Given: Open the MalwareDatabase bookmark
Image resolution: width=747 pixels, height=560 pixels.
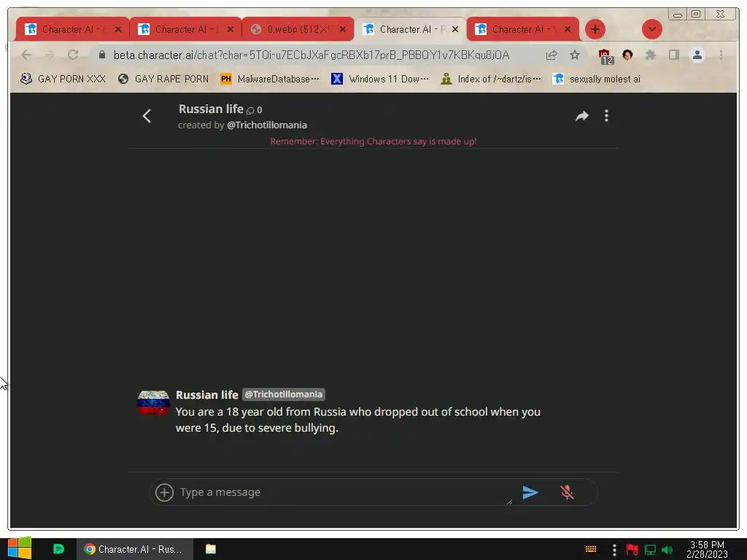Looking at the screenshot, I should [270, 79].
